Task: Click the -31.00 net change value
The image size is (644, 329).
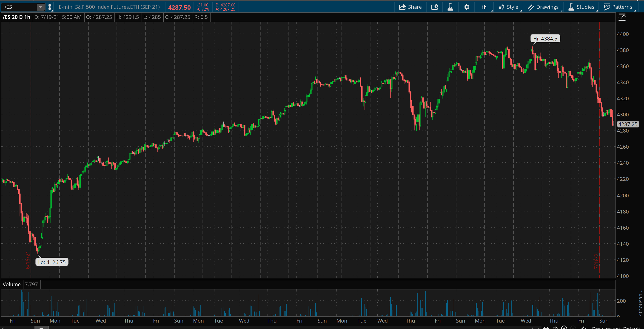Action: 202,5
